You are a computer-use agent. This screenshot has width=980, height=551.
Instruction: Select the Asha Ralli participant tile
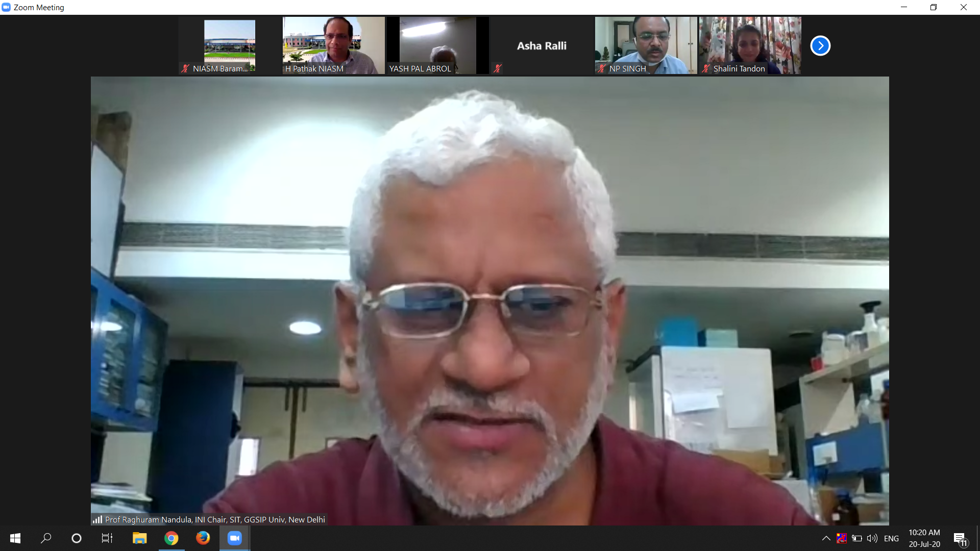pos(542,45)
